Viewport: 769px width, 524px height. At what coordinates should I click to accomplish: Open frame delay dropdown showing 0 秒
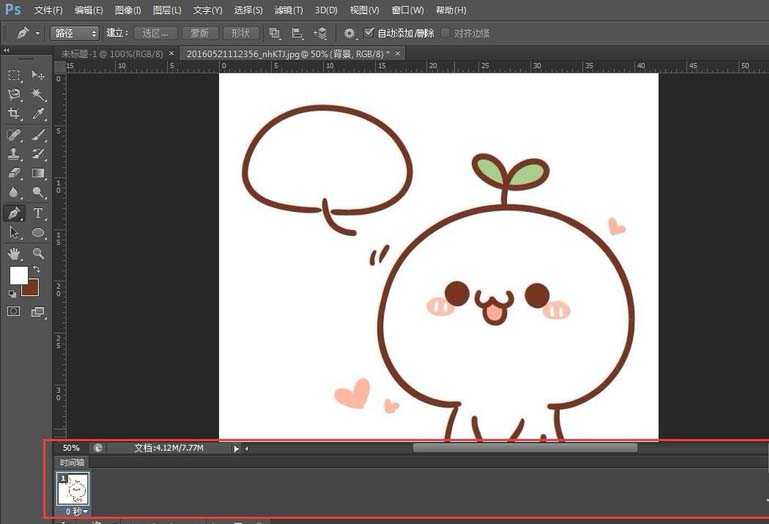[75, 511]
